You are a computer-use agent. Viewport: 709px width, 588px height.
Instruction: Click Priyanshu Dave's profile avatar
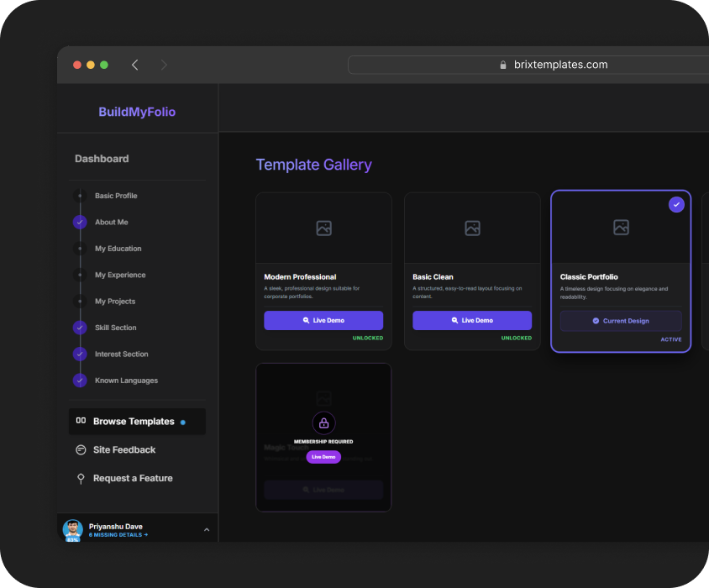pos(73,529)
